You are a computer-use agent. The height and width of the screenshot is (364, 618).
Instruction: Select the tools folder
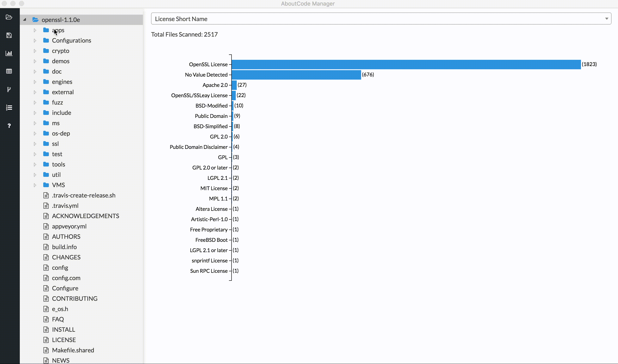[58, 164]
